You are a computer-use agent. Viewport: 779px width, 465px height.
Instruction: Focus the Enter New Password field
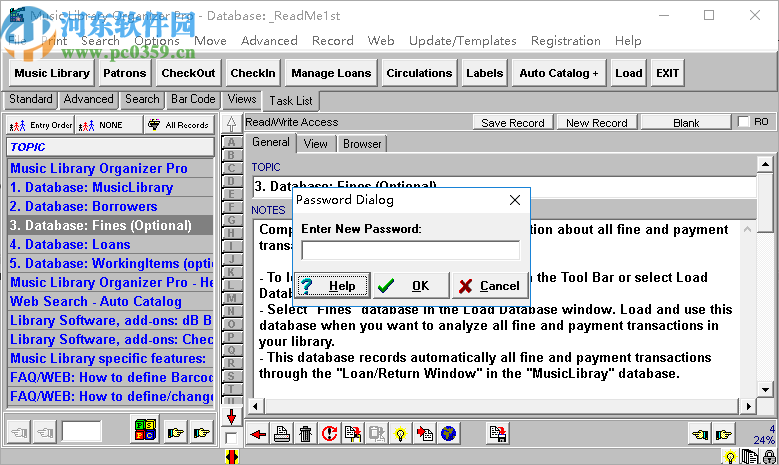tap(410, 250)
